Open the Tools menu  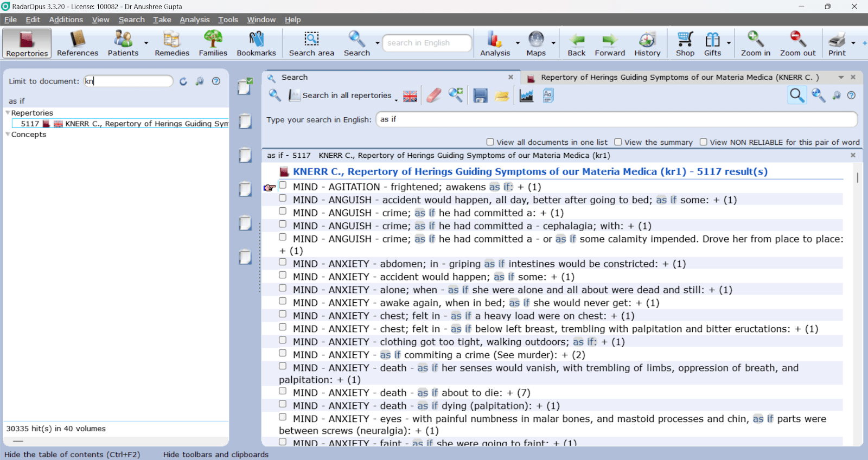click(x=228, y=20)
